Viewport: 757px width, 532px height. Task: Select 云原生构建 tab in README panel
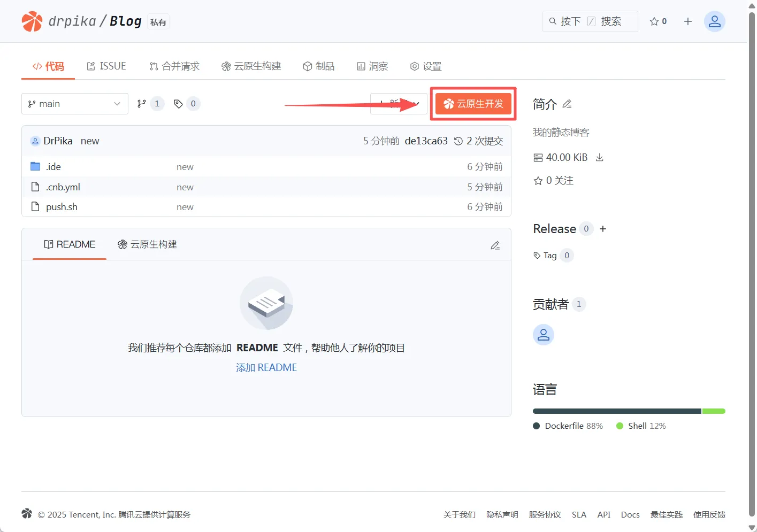(x=147, y=244)
